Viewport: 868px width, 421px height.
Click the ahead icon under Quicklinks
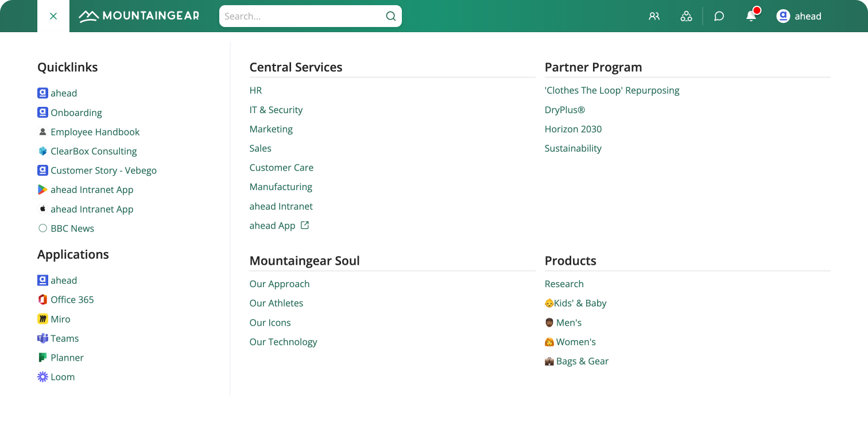(42, 93)
